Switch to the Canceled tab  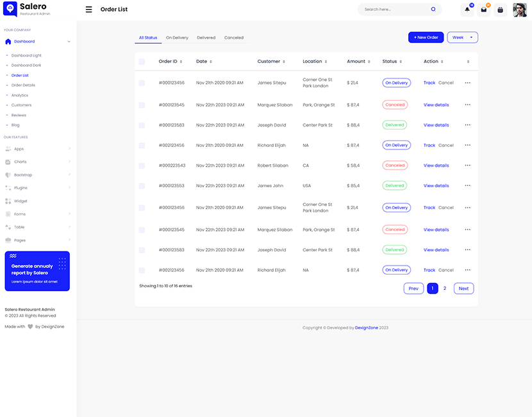point(233,37)
